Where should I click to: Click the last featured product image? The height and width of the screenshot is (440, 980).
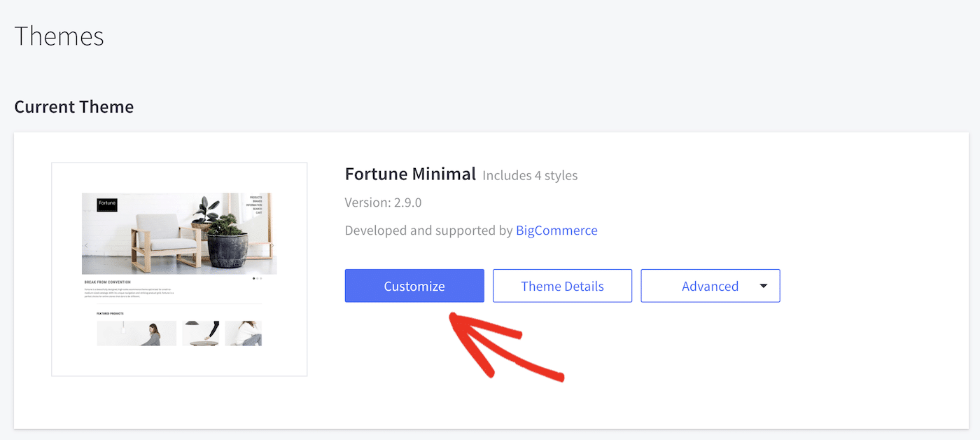click(x=242, y=333)
